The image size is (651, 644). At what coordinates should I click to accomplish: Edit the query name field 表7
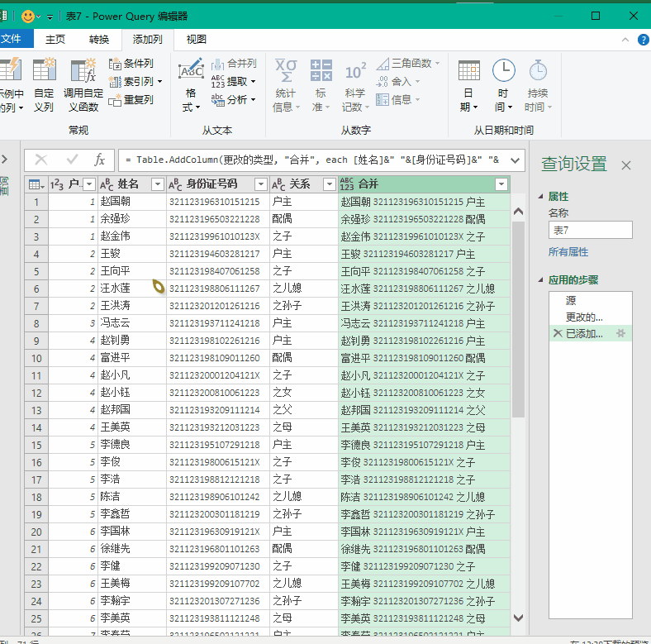[x=591, y=230]
